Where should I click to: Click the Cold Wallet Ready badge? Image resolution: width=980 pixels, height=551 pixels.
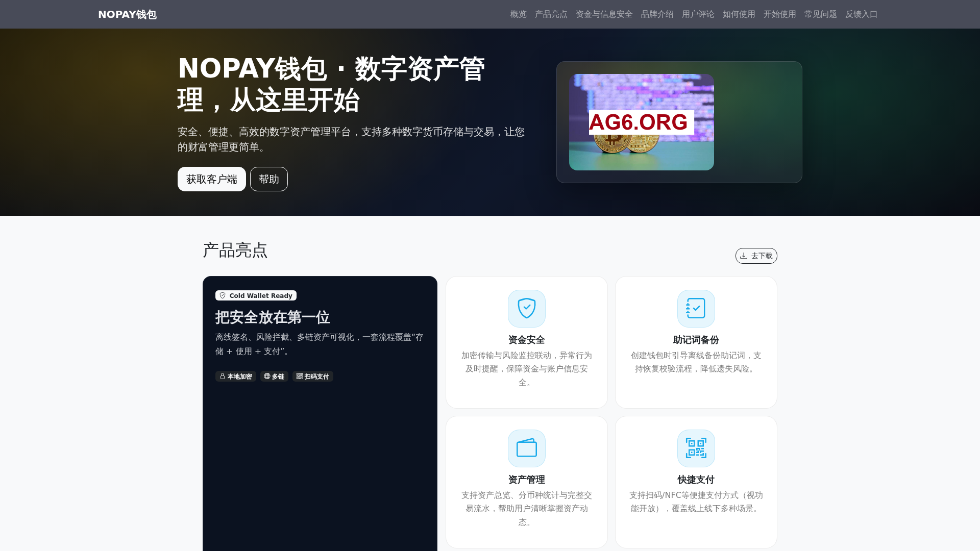256,295
